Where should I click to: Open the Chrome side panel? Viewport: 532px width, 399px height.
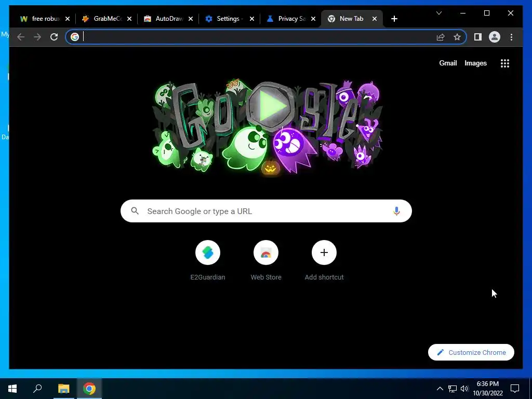(478, 37)
